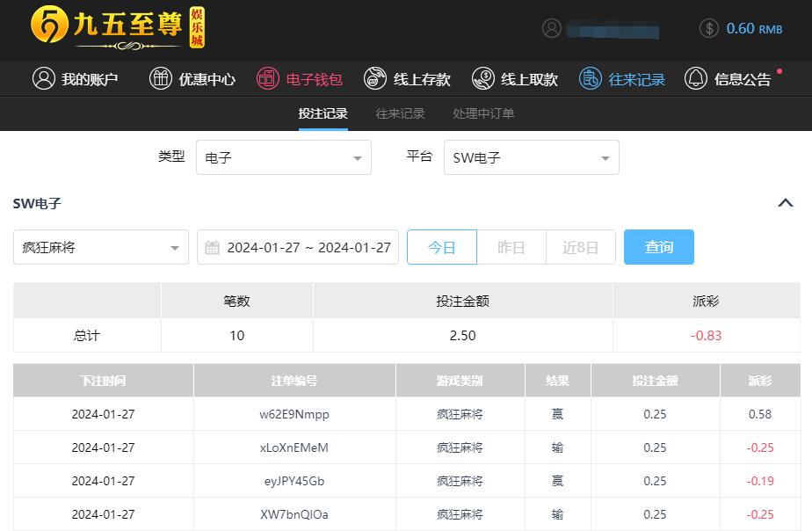Click bet number XW7bnQIOa
The width and height of the screenshot is (812, 531).
click(x=294, y=514)
